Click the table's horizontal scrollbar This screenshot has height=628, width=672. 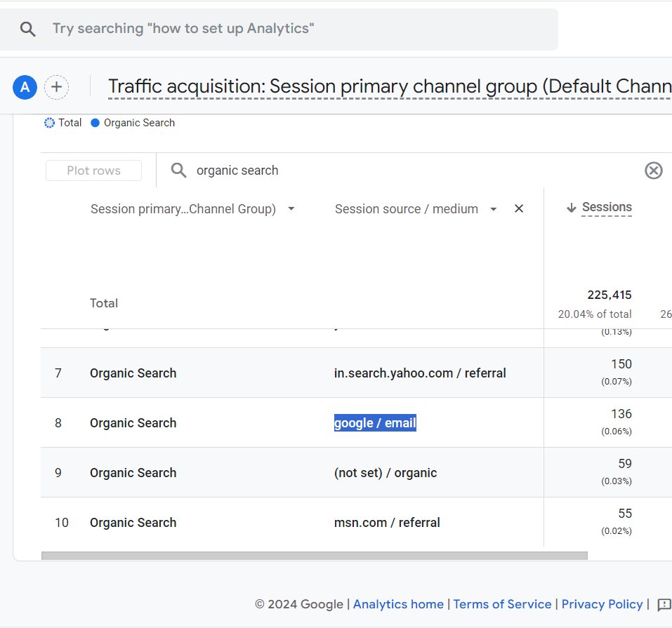click(x=315, y=556)
